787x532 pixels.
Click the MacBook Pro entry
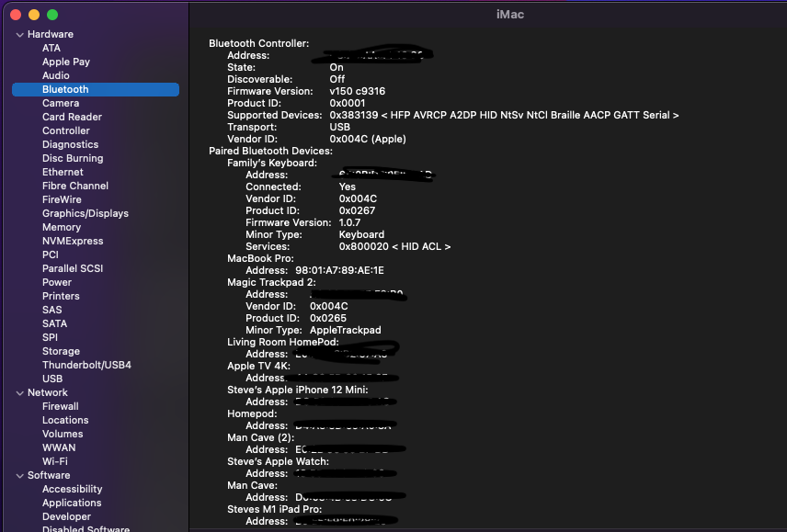[260, 259]
